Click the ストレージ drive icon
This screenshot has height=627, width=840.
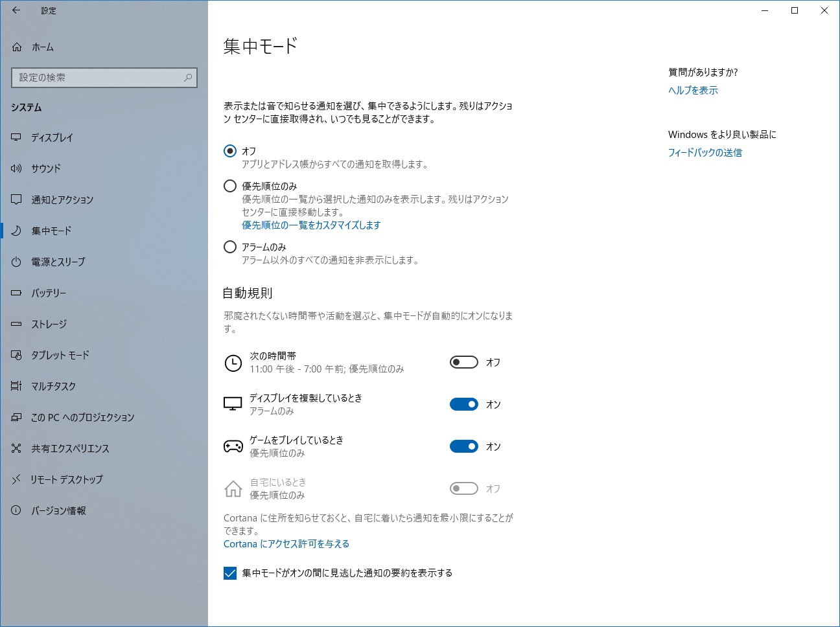click(x=16, y=324)
